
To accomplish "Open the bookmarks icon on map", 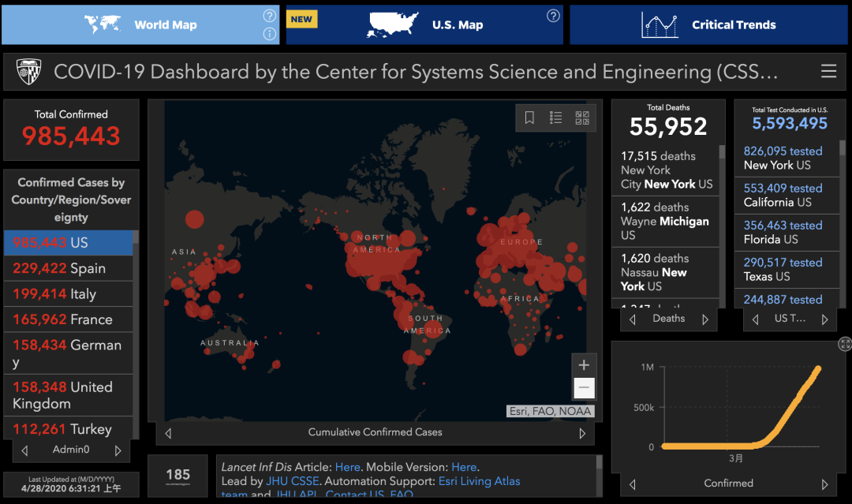I will point(529,118).
